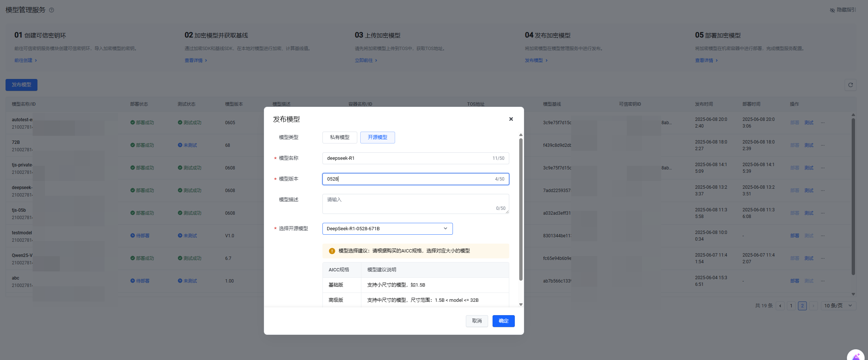This screenshot has width=868, height=360.
Task: Click the help icon beside 模型管理服务
Action: [x=52, y=10]
